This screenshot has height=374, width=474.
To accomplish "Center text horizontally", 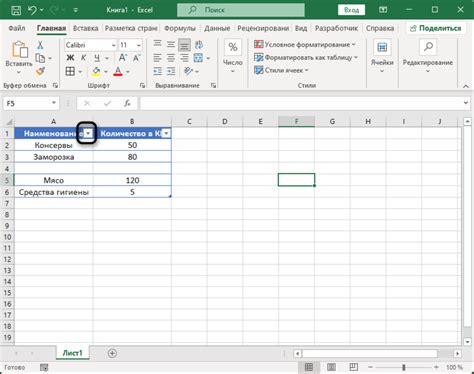I will (x=171, y=58).
